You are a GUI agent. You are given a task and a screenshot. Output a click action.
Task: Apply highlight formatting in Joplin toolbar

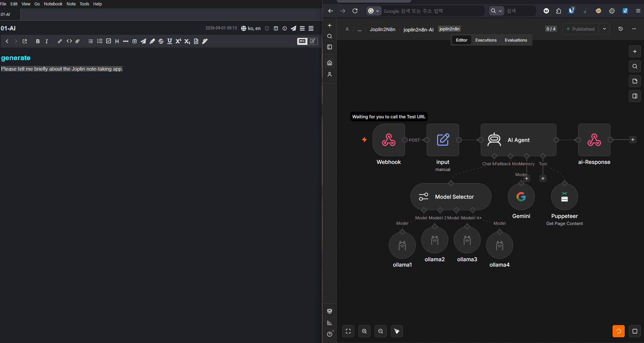tap(152, 41)
